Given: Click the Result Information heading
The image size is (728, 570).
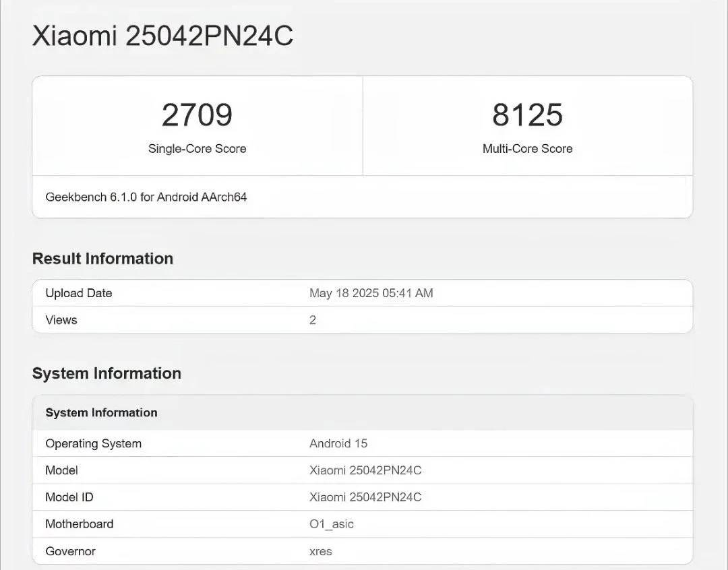Looking at the screenshot, I should (x=102, y=259).
